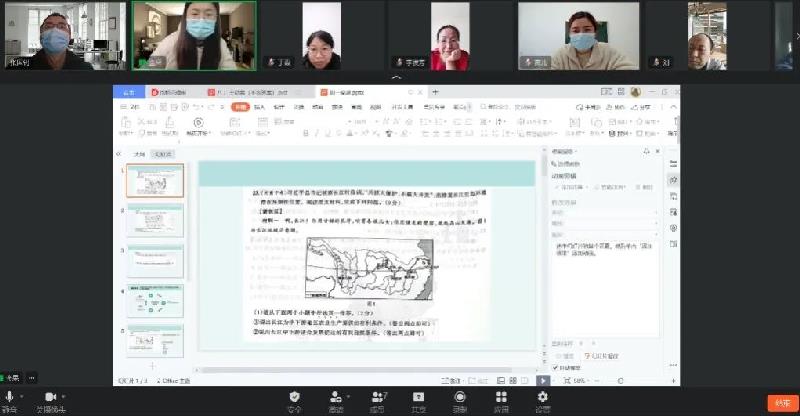Open the Invite people icon
Viewport: 800px width, 416px height.
(336, 397)
